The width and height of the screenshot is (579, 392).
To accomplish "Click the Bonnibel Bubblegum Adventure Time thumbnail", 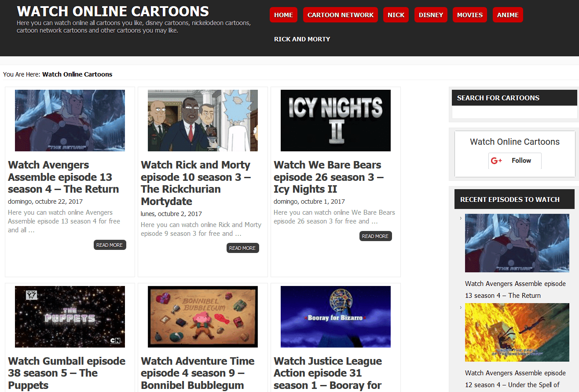I will (202, 316).
